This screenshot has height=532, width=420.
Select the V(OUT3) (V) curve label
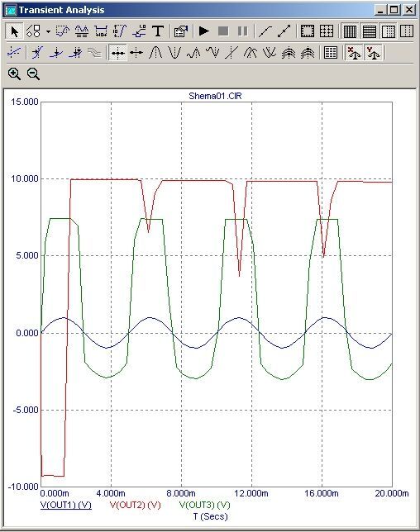coord(204,505)
